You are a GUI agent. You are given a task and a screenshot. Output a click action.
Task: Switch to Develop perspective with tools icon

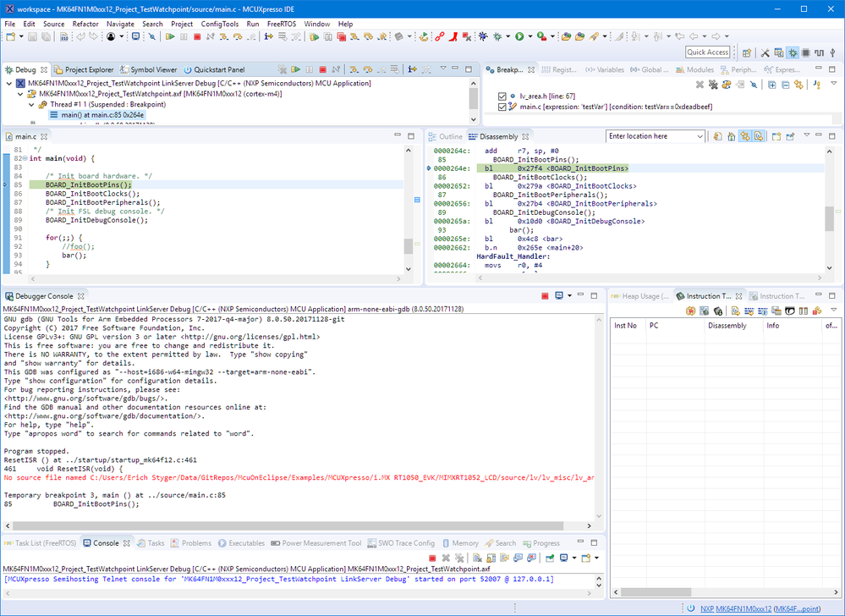pos(765,52)
